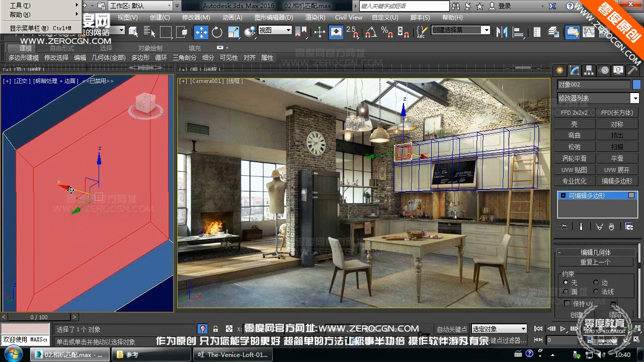
Task: Open the Layer Explorer icon
Action: (x=553, y=32)
